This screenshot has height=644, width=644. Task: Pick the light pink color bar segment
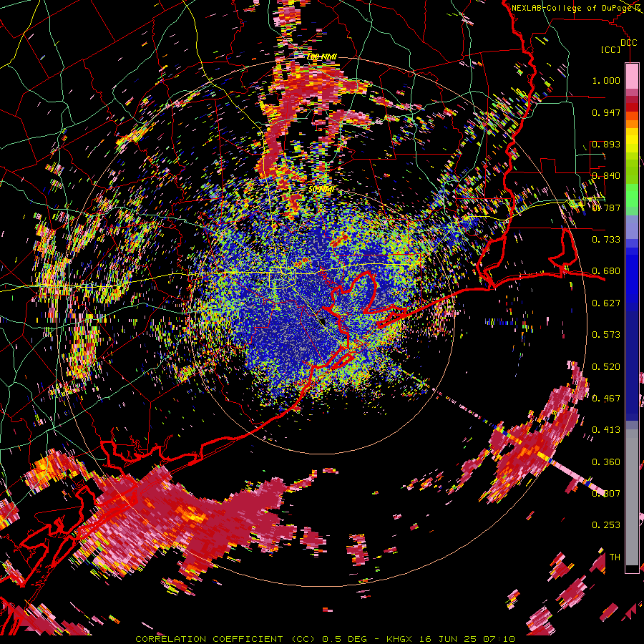(632, 76)
